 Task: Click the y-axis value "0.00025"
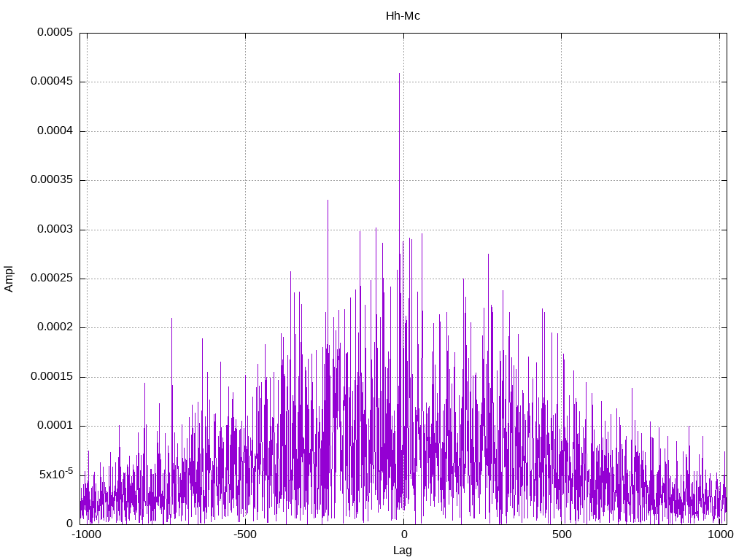[x=52, y=278]
